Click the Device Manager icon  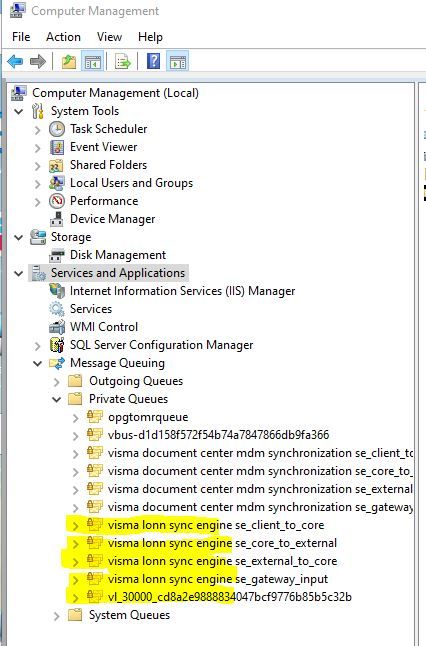[57, 219]
